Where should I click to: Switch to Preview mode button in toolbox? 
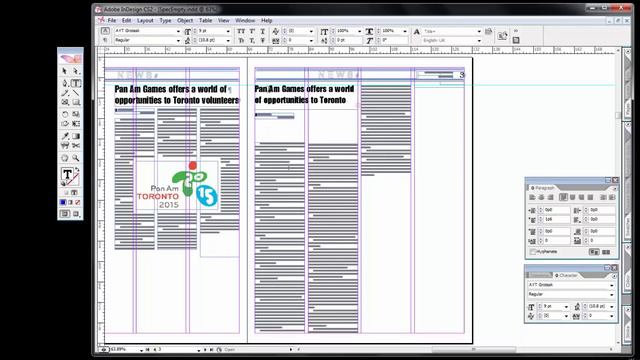point(76,214)
